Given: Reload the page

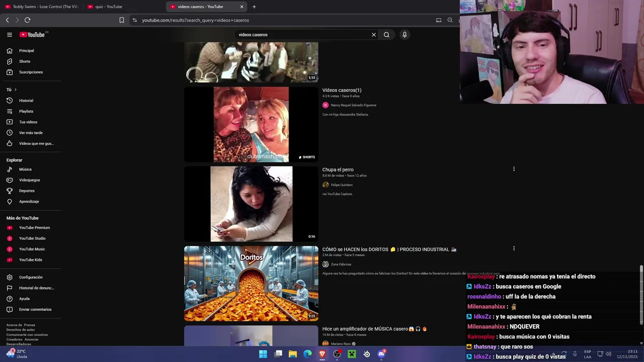Looking at the screenshot, I should tap(27, 20).
